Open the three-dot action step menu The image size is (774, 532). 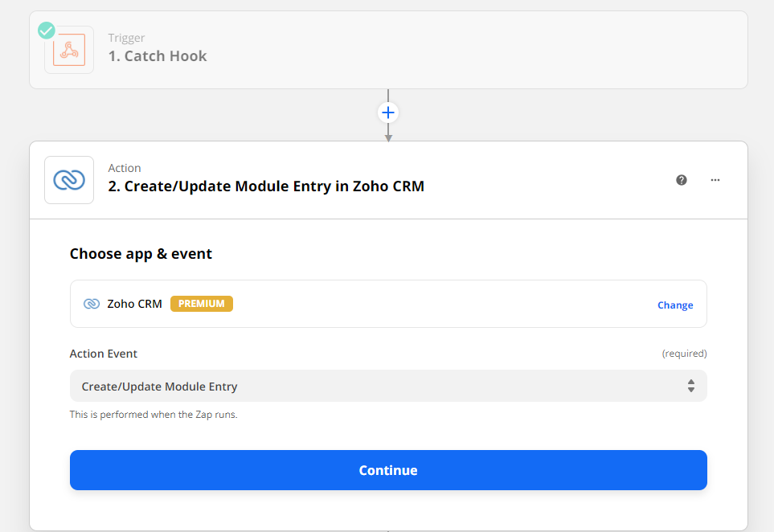tap(715, 180)
